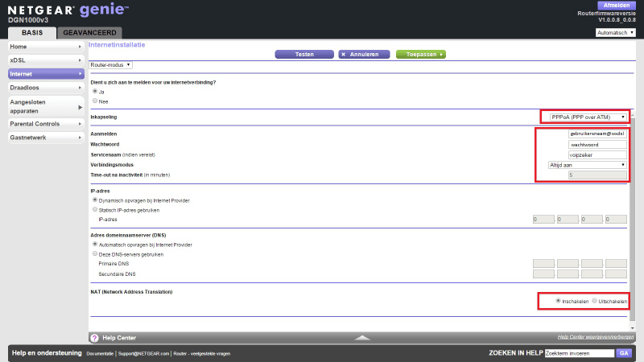Click Help Center weergeven/verbergen link
644x362 pixels.
(596, 337)
